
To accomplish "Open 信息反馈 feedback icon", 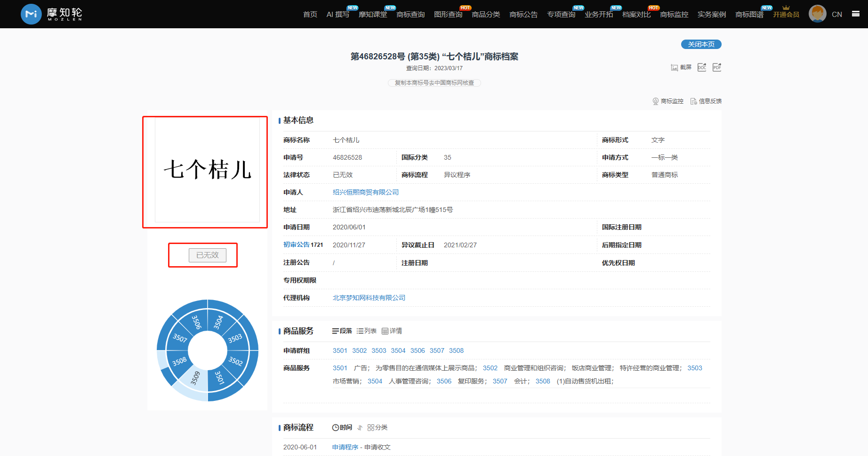I will (693, 101).
